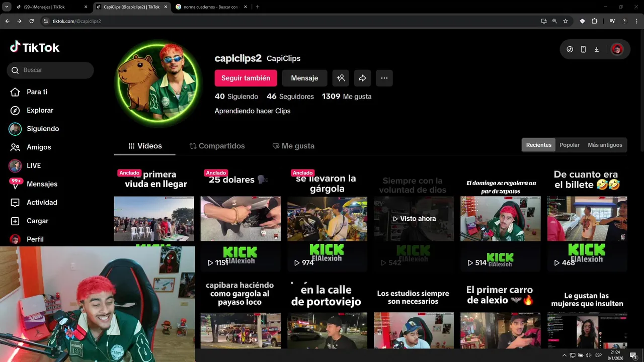Click the TikTok logo in the sidebar
The height and width of the screenshot is (362, 644).
pos(35,47)
